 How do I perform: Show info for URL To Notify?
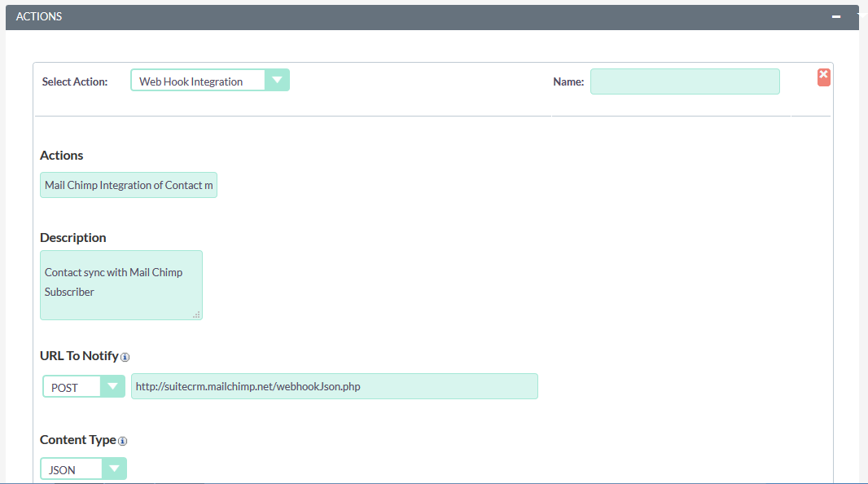pos(125,357)
